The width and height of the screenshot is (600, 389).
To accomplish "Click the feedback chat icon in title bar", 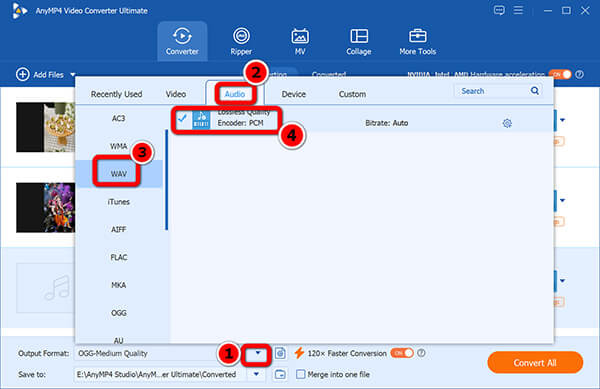I will coord(499,10).
